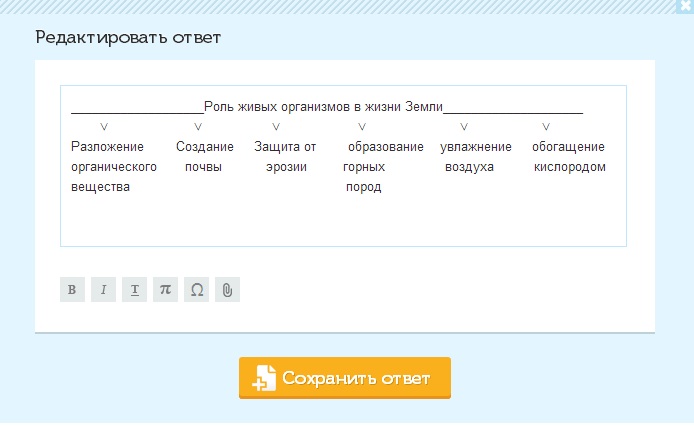Place cursor in empty area of answer field
694x426 pixels.
click(x=343, y=219)
